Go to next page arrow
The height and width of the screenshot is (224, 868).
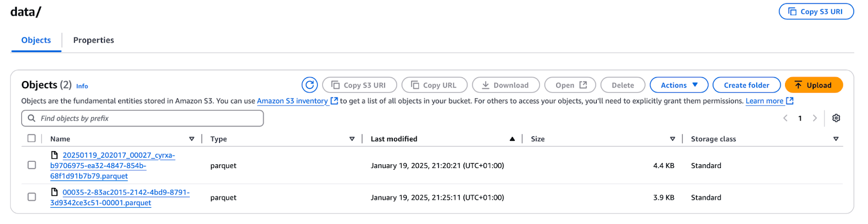(x=814, y=118)
